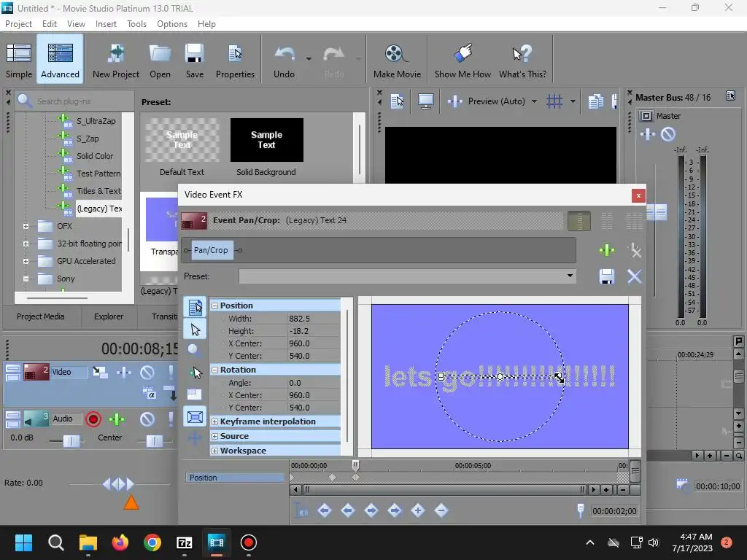This screenshot has width=747, height=560.
Task: Expand the Source section
Action: (215, 436)
